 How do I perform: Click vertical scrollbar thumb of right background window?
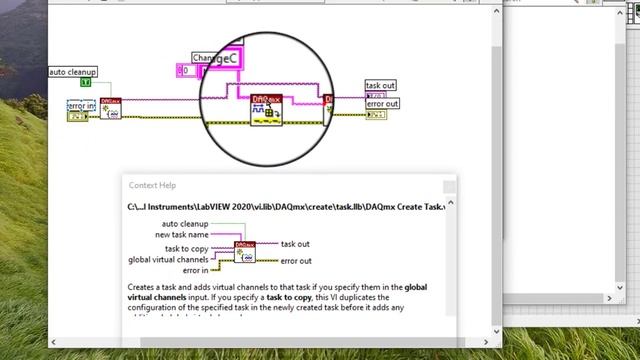coord(620,162)
